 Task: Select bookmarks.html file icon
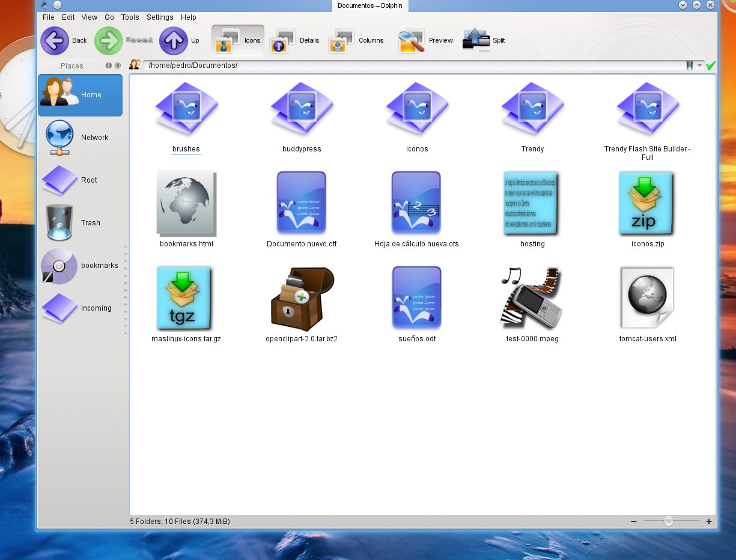click(x=186, y=203)
